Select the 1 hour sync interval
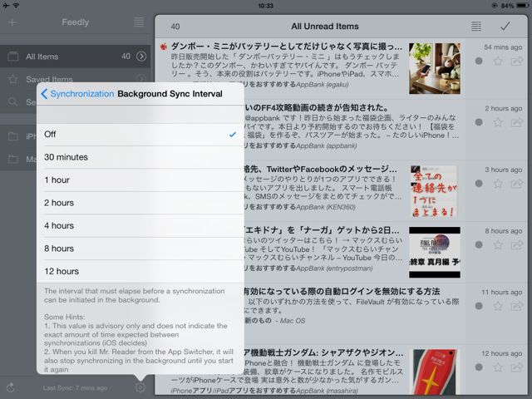This screenshot has width=532, height=399. click(140, 180)
